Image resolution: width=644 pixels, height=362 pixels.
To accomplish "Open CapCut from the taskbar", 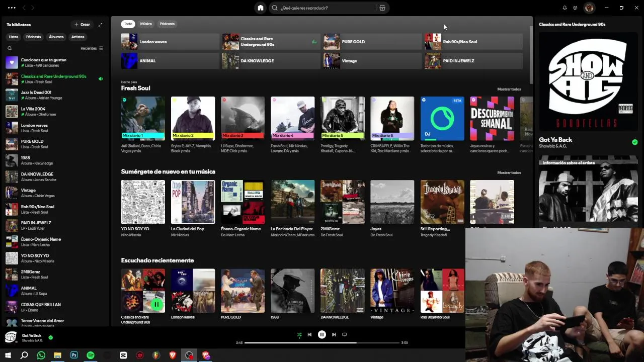I will point(123,355).
